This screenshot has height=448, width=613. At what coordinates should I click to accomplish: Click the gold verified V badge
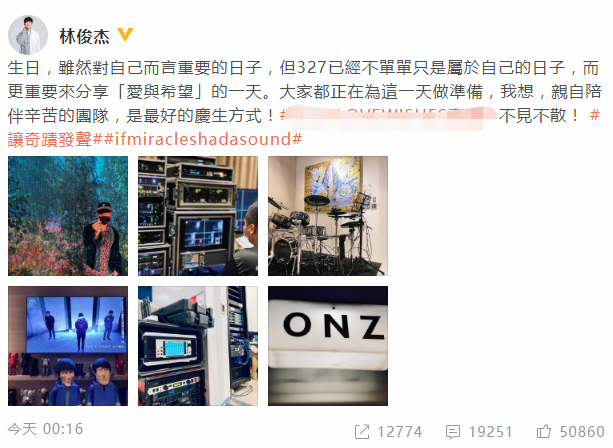(125, 34)
